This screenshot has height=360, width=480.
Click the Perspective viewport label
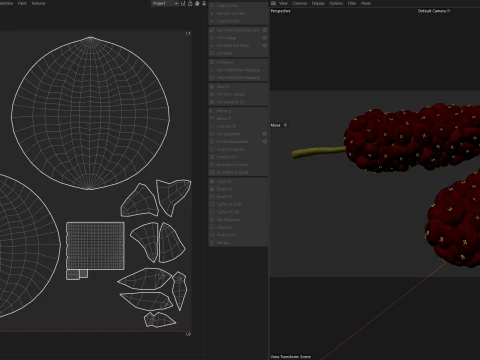coord(280,11)
